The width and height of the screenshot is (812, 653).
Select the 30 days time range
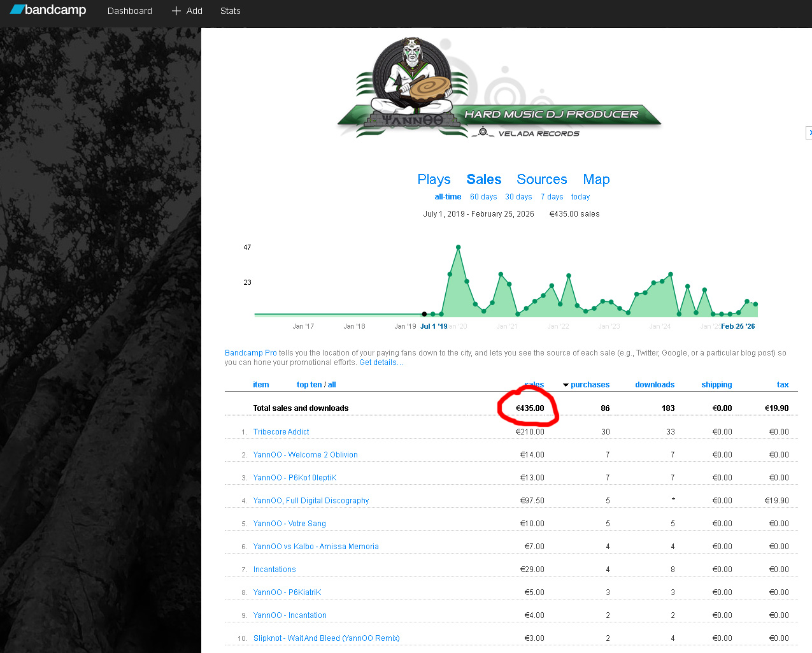click(x=518, y=197)
